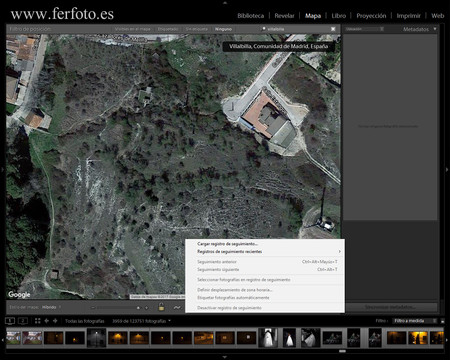Viewport: 450px width, 360px height.
Task: Click the map zoom slider track
Action: (117, 307)
